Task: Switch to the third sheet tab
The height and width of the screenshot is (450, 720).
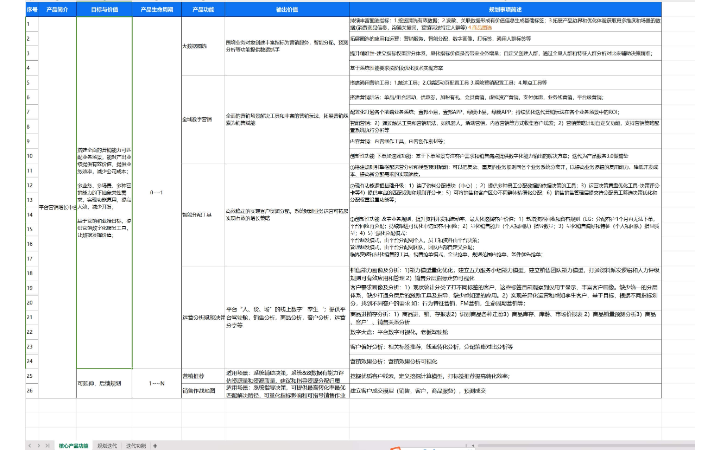Action: (x=136, y=445)
